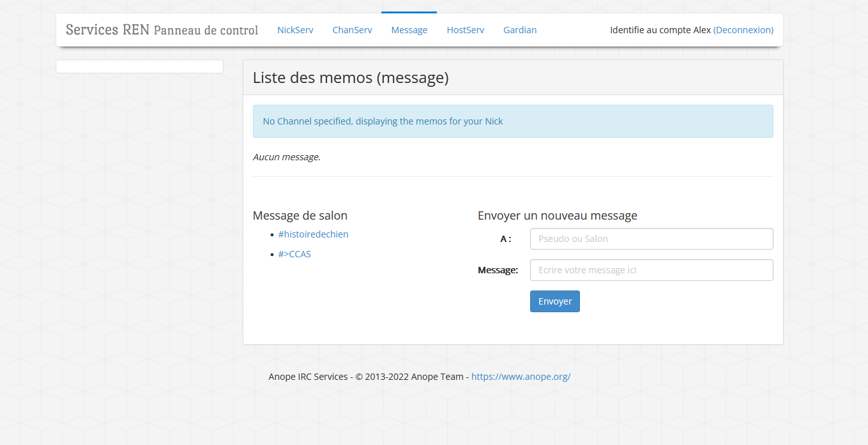Open the HostServ page
This screenshot has height=445, width=868.
tap(465, 30)
